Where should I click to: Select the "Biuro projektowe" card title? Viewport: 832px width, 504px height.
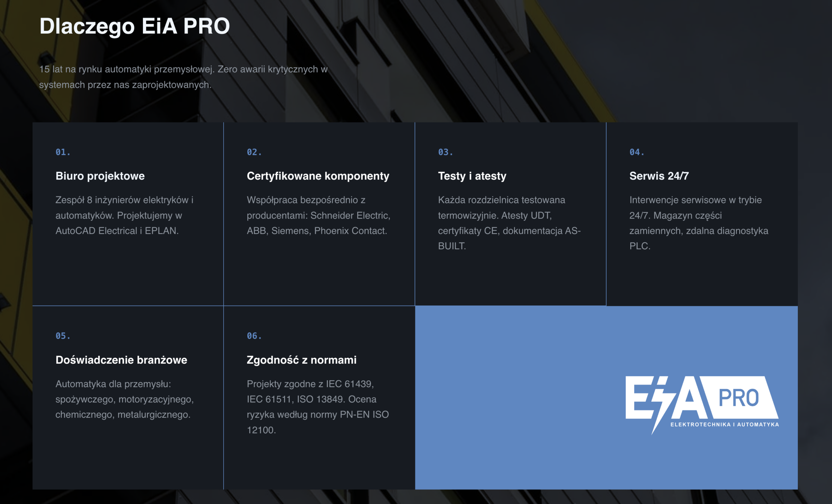100,176
